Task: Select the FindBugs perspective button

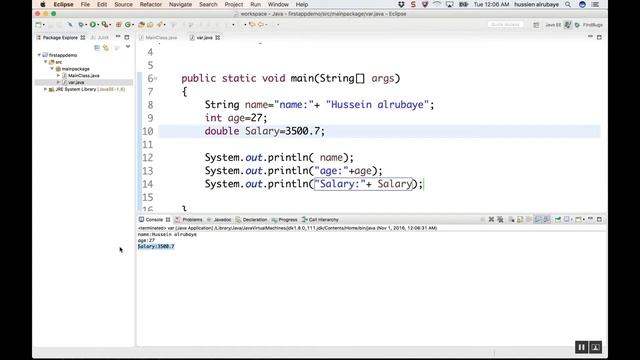Action: [x=589, y=25]
